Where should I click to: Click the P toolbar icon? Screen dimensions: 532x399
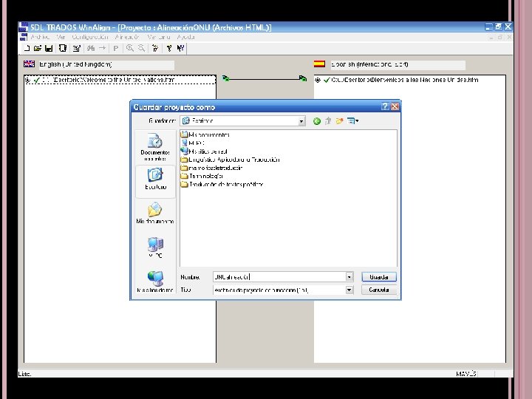[x=116, y=48]
